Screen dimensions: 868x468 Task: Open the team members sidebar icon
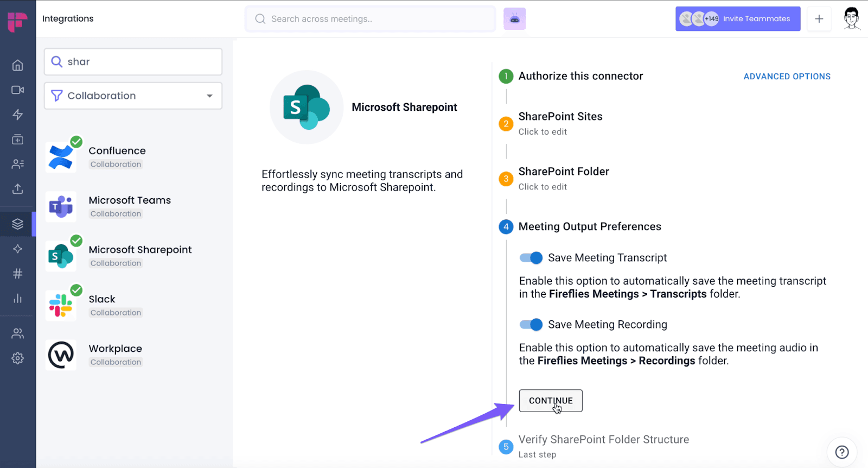pyautogui.click(x=18, y=333)
